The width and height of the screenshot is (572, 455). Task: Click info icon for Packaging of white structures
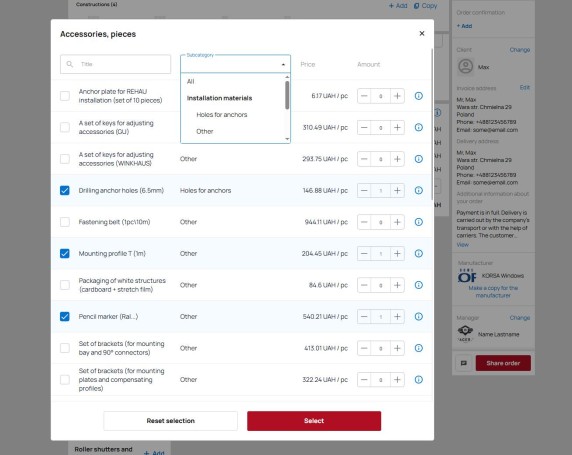(x=418, y=285)
